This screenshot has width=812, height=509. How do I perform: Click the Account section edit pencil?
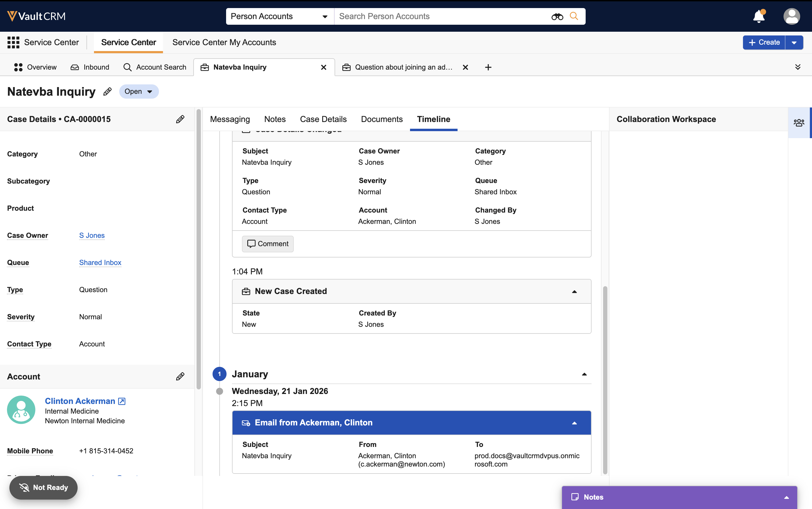click(x=180, y=376)
